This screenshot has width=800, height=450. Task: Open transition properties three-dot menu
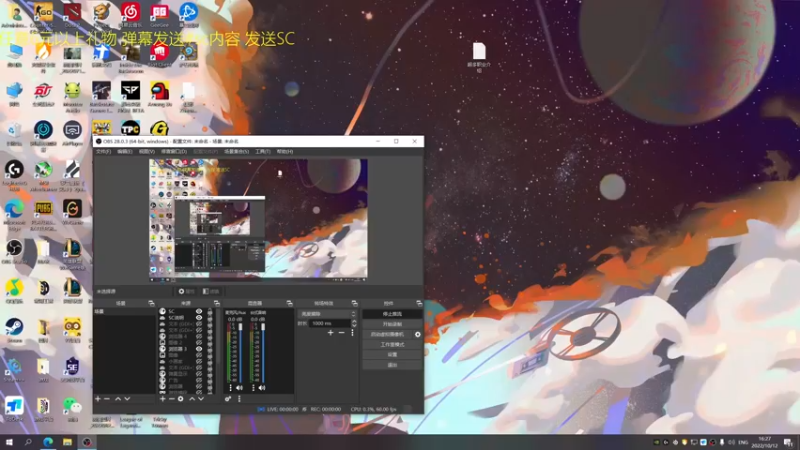click(x=352, y=333)
